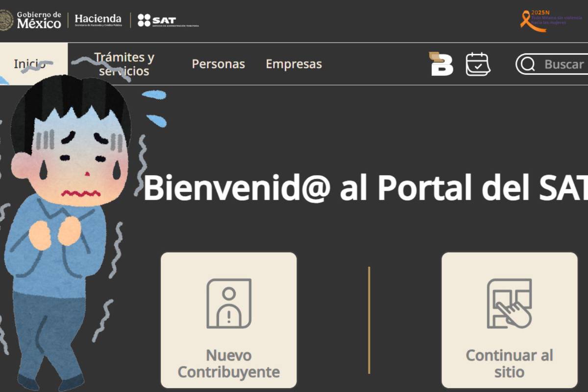The width and height of the screenshot is (588, 392).
Task: Expand the Empresas menu
Action: pyautogui.click(x=294, y=64)
